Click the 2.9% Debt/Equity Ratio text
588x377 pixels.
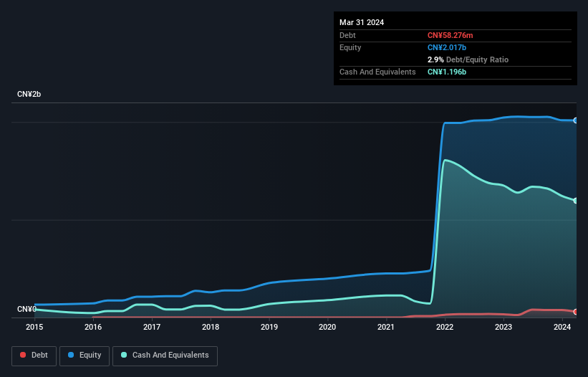tap(468, 59)
